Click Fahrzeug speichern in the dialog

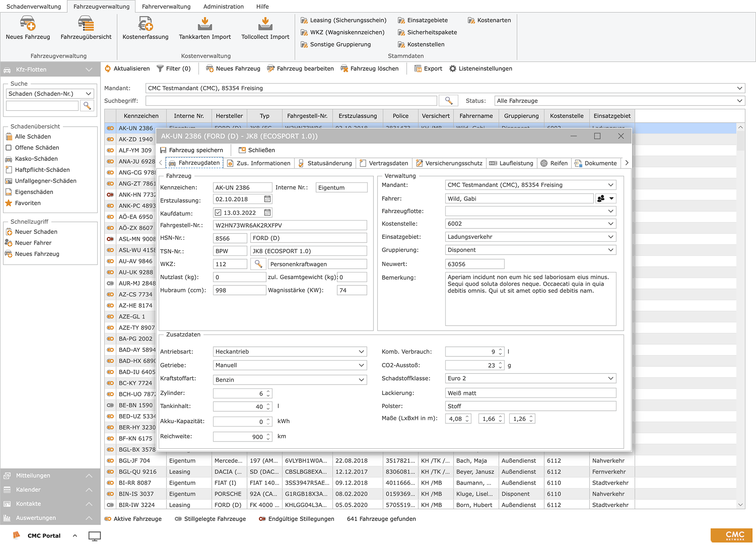(x=191, y=150)
